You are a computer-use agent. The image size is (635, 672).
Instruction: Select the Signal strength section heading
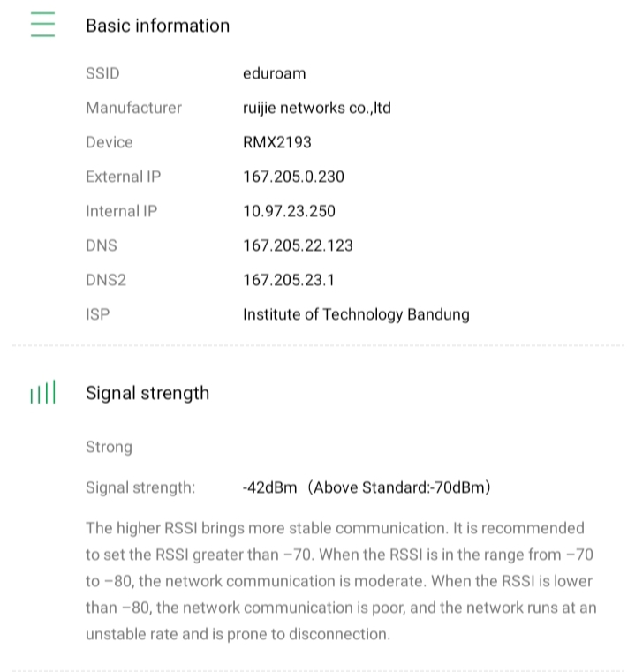(x=147, y=393)
